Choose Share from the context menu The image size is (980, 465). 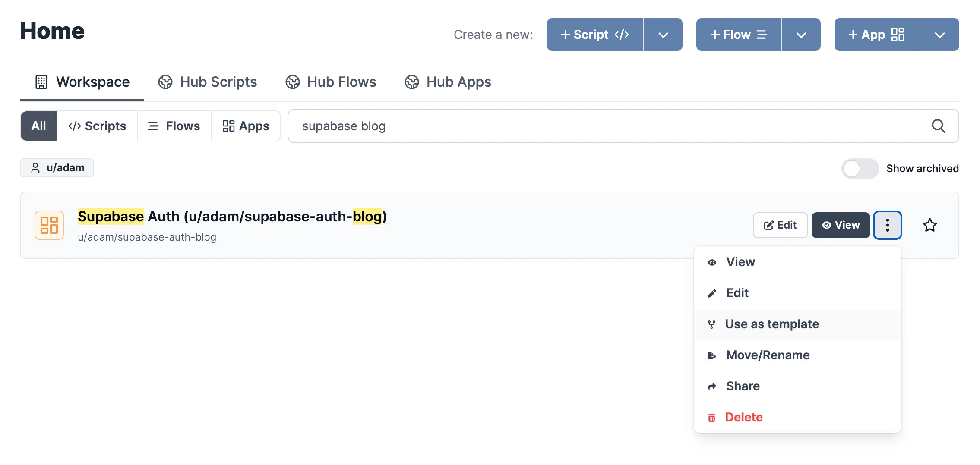tap(742, 386)
